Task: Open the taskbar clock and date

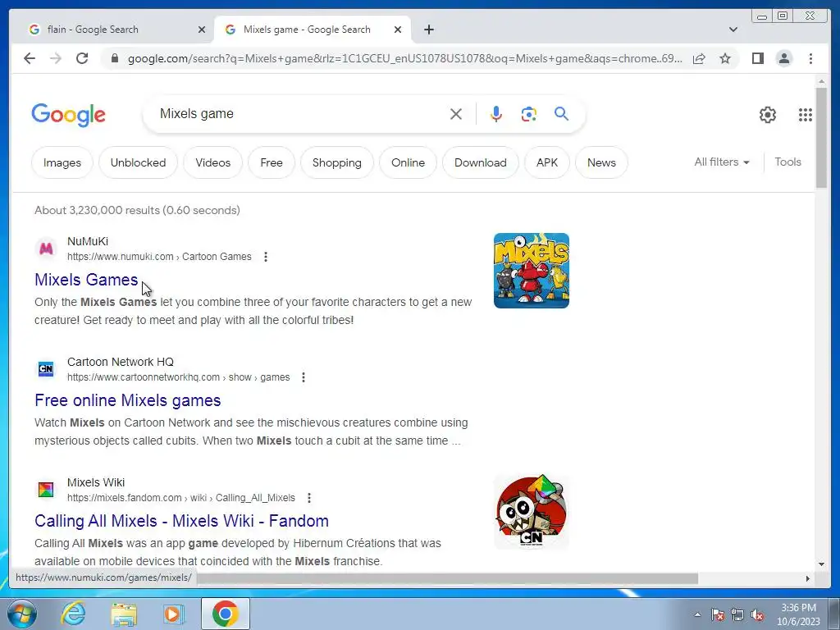Action: (798, 614)
